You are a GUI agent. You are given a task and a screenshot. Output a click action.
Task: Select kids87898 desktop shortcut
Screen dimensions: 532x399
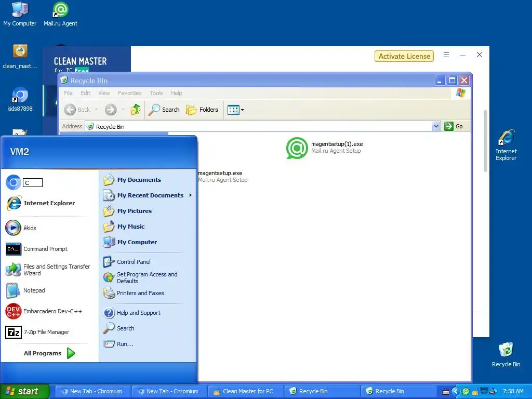[20, 99]
